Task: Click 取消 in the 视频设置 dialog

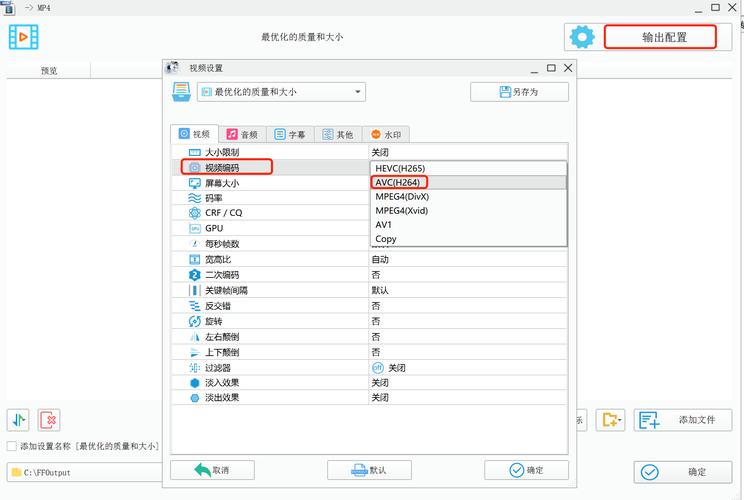Action: (212, 470)
